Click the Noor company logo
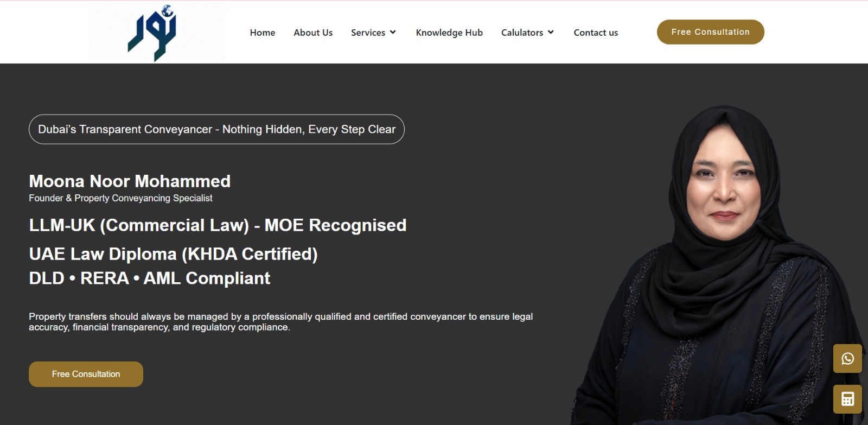The image size is (868, 425). pos(157,32)
